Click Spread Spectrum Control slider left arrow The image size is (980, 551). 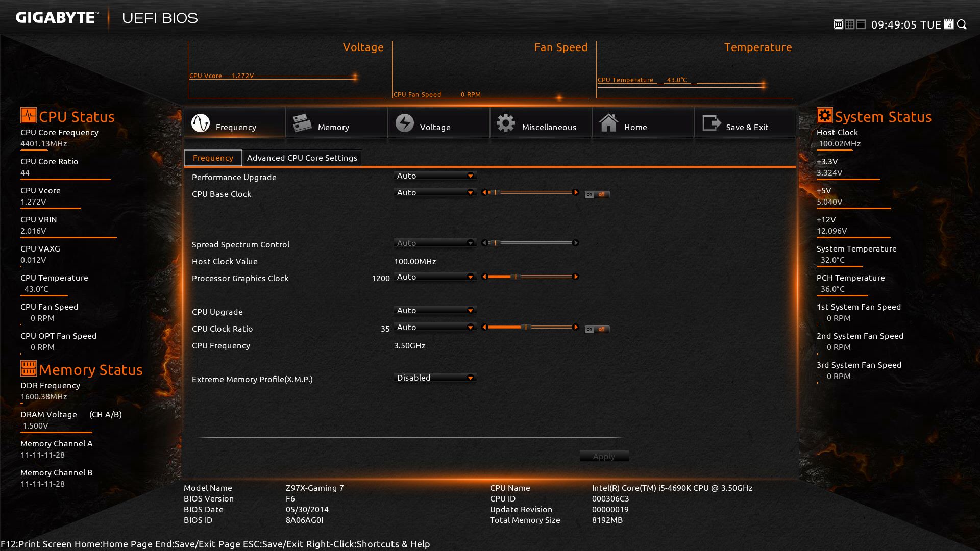pyautogui.click(x=484, y=243)
